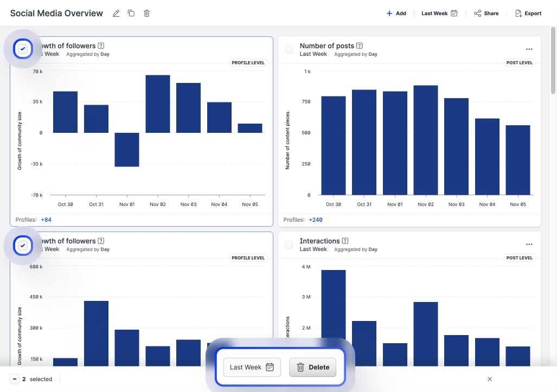Tick the Interactions widget checkbox
557x392 pixels.
tap(289, 245)
